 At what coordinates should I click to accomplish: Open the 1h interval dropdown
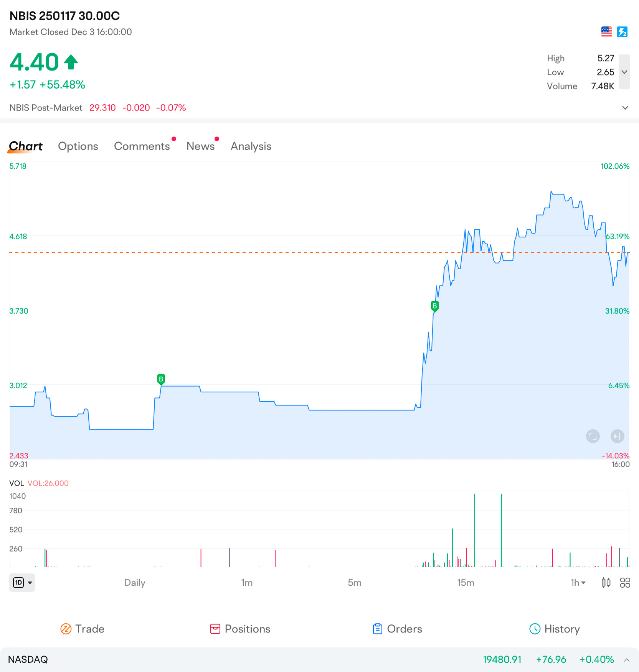click(578, 583)
